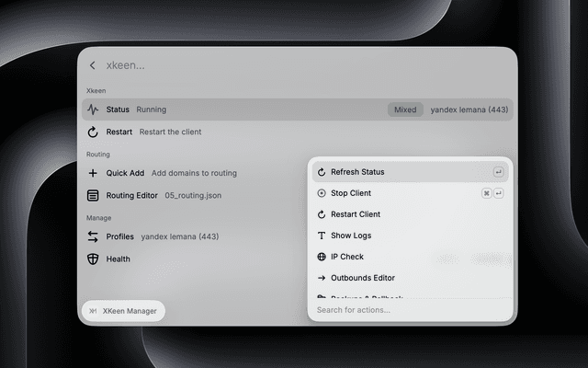Select the Quick Add label in the list

tap(125, 173)
